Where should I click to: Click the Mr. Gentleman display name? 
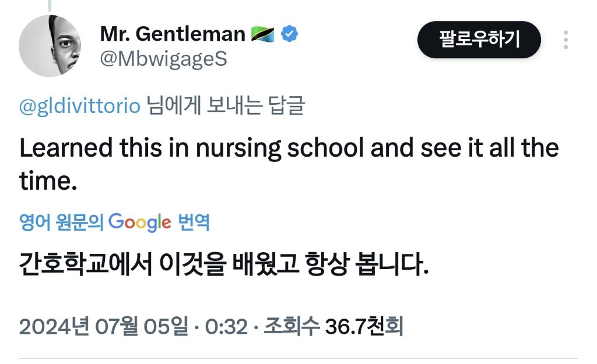click(x=173, y=34)
